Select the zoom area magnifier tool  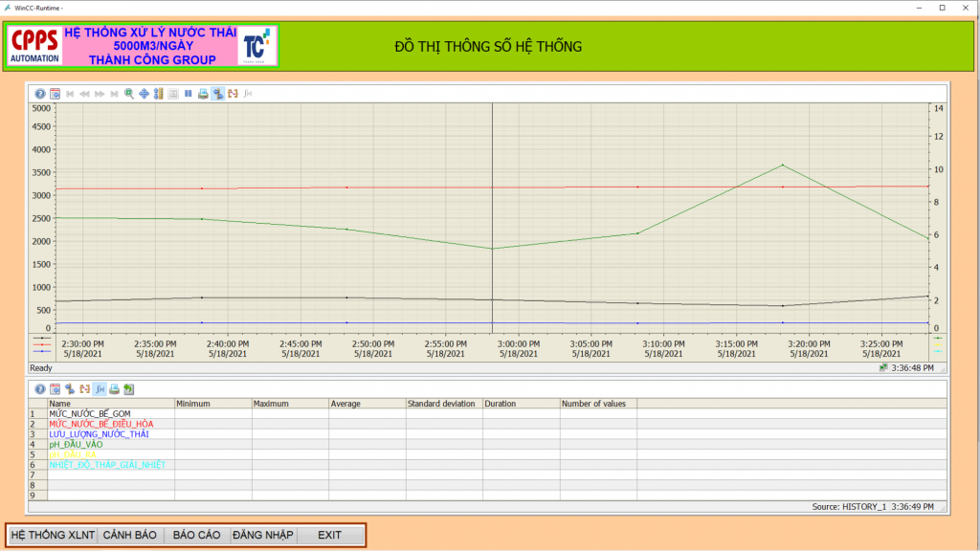pos(129,94)
